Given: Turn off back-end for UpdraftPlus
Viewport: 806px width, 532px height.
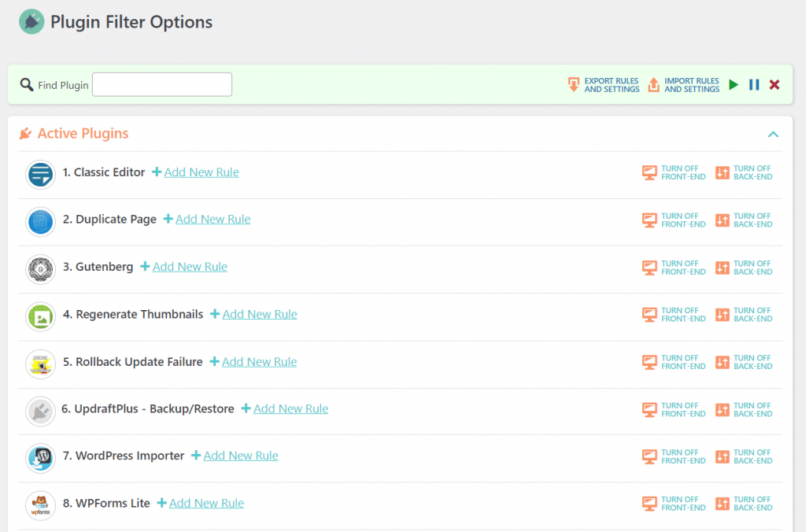Looking at the screenshot, I should [x=744, y=410].
